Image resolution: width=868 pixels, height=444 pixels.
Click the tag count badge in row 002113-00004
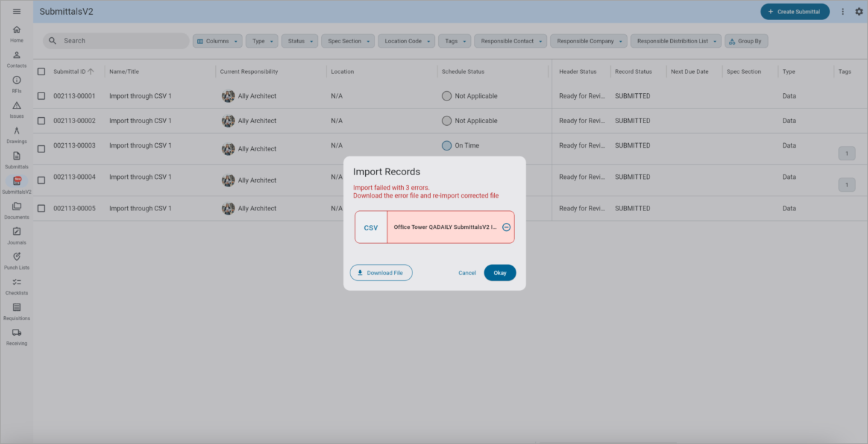(847, 185)
